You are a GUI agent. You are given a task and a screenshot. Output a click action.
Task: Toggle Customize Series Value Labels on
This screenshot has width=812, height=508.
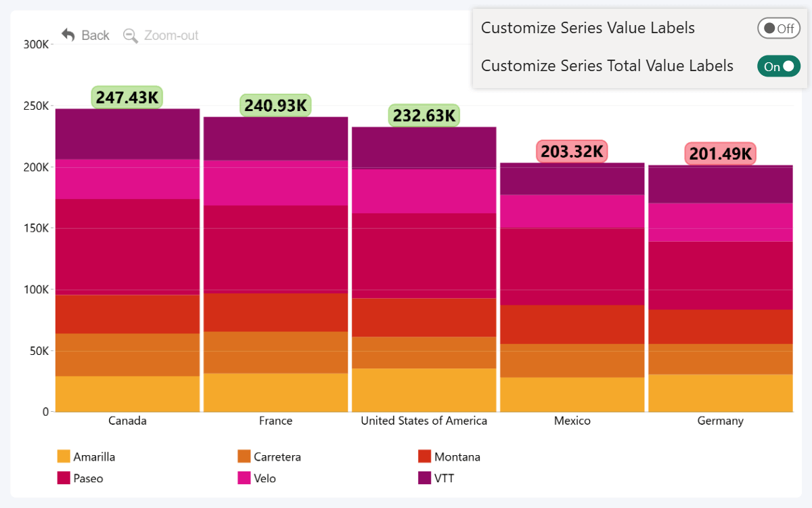click(x=778, y=28)
